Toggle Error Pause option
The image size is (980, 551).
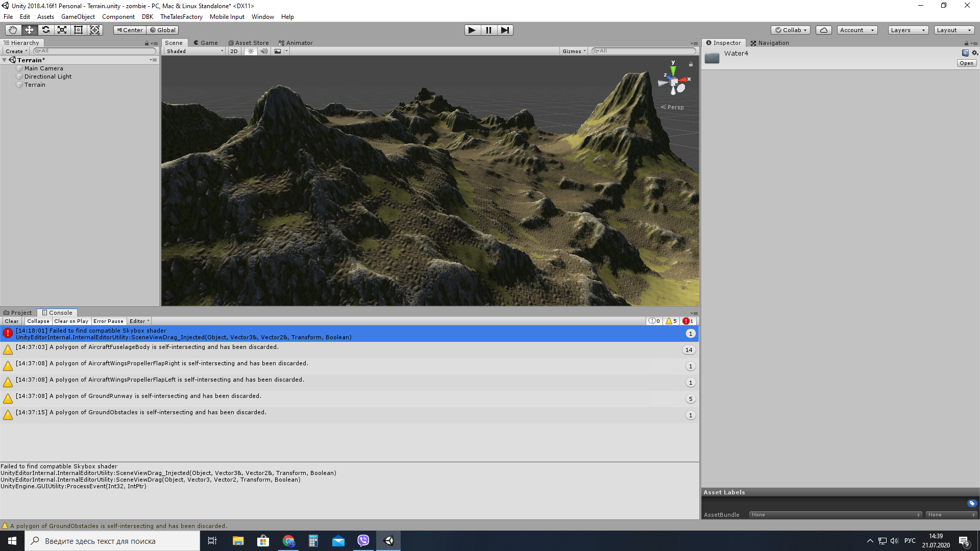click(x=108, y=321)
